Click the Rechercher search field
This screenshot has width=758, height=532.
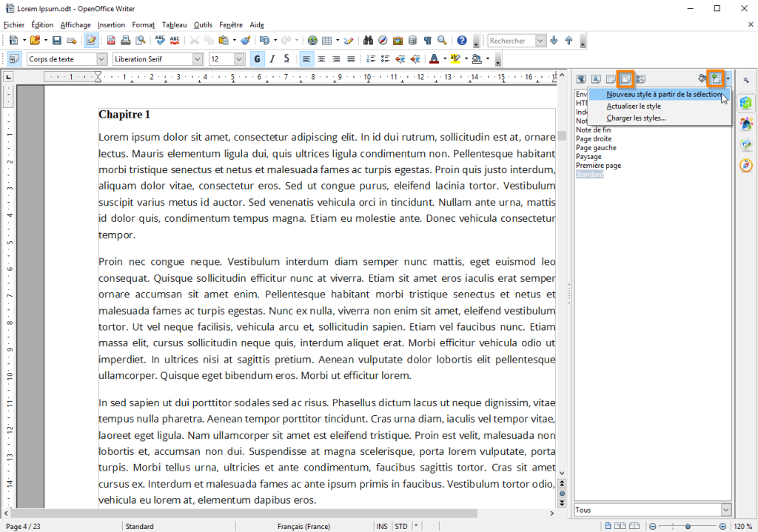coord(511,41)
